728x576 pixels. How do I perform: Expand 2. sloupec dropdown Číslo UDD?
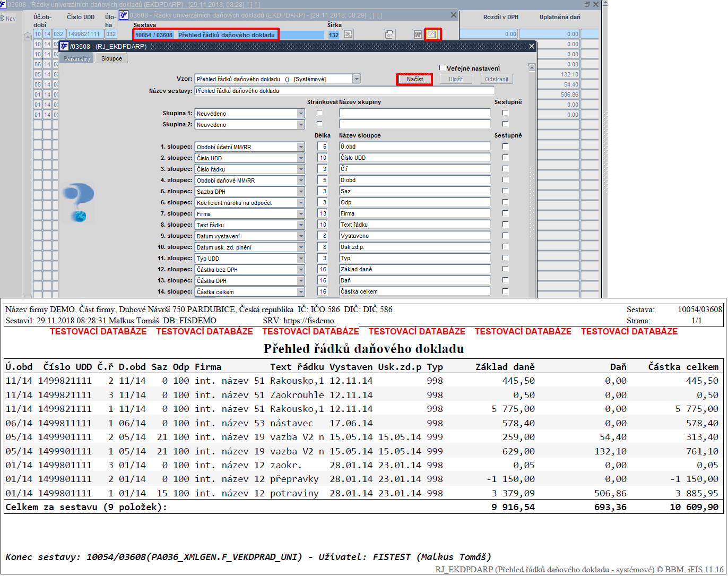pos(301,158)
